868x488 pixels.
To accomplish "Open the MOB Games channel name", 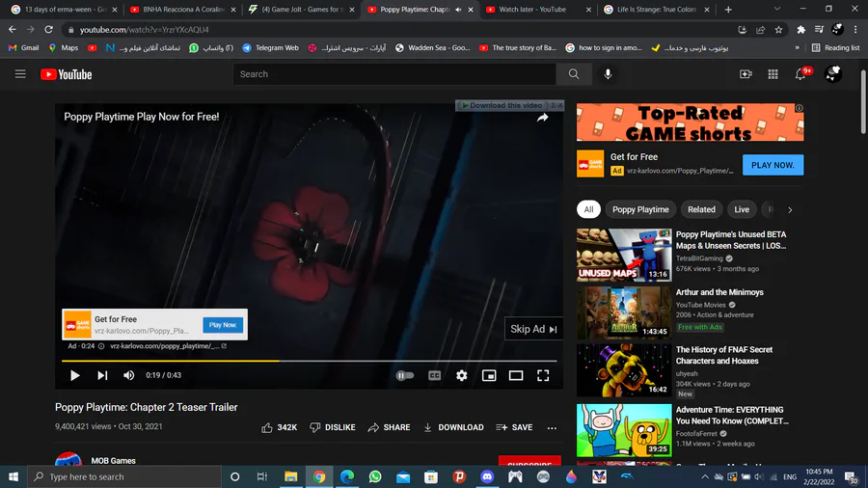I will click(x=113, y=460).
